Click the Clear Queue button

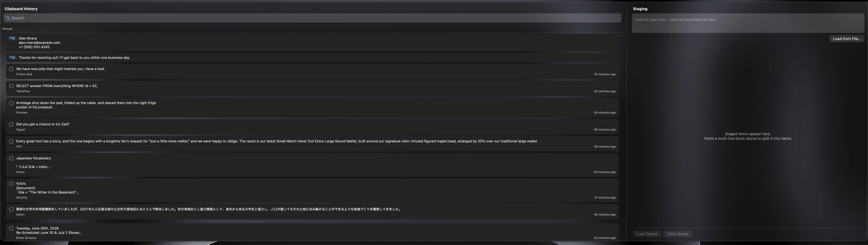(x=678, y=234)
